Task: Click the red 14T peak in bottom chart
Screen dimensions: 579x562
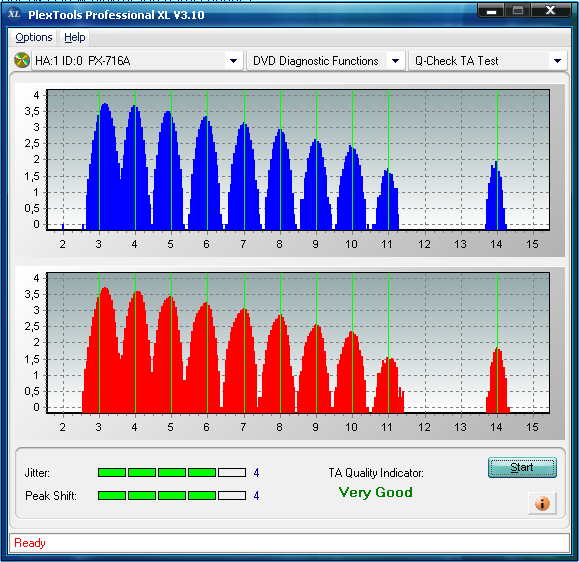Action: point(497,380)
